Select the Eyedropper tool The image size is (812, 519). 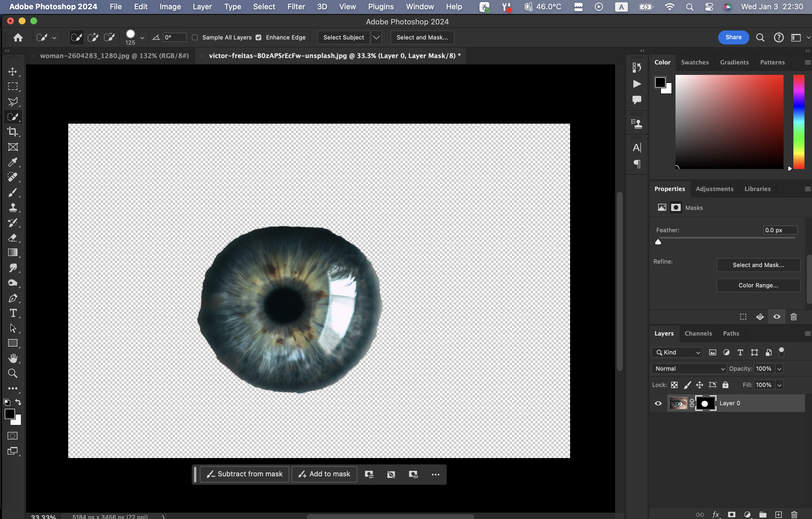click(x=12, y=162)
